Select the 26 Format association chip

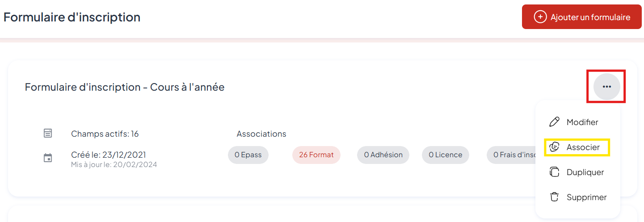tap(316, 155)
